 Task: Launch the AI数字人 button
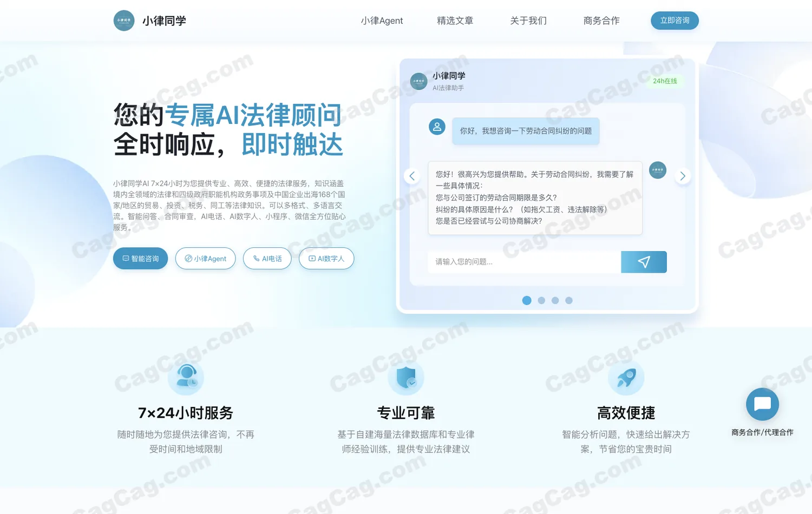(326, 259)
